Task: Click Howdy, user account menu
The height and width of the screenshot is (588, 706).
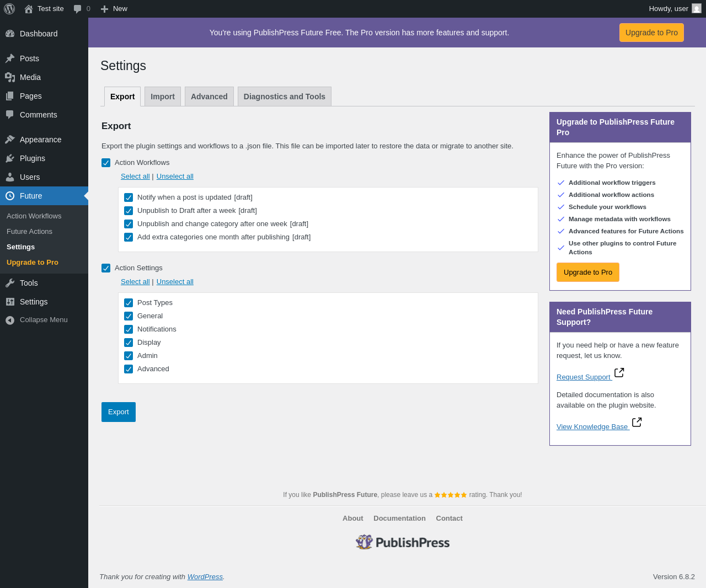Action: point(675,9)
